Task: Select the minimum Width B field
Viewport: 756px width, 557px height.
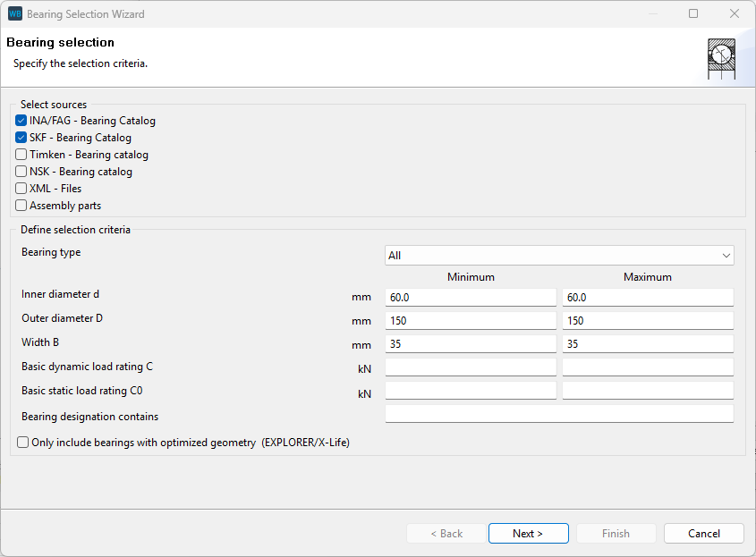Action: coord(471,344)
